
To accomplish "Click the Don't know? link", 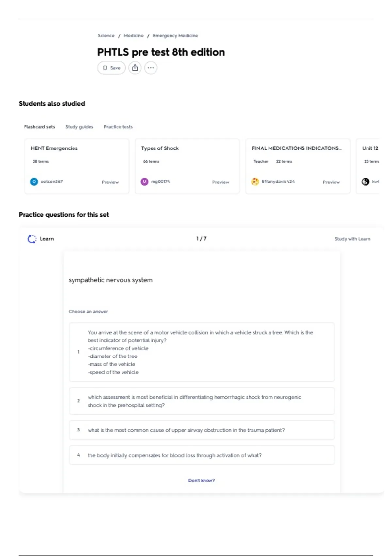I will point(202,480).
